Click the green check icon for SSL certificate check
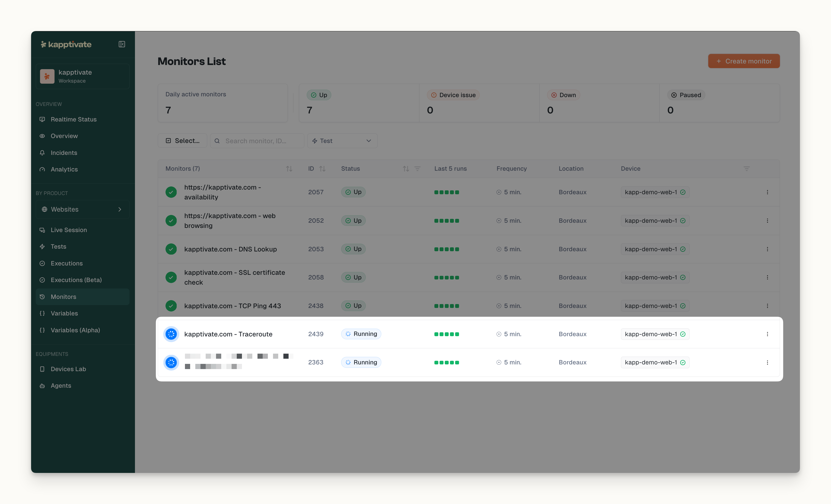The width and height of the screenshot is (831, 504). pyautogui.click(x=171, y=277)
